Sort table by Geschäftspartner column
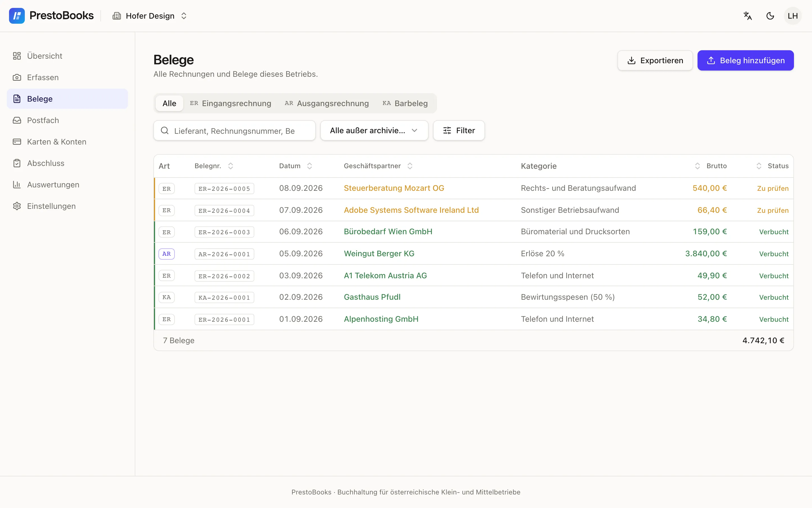Viewport: 812px width, 508px height. (378, 166)
